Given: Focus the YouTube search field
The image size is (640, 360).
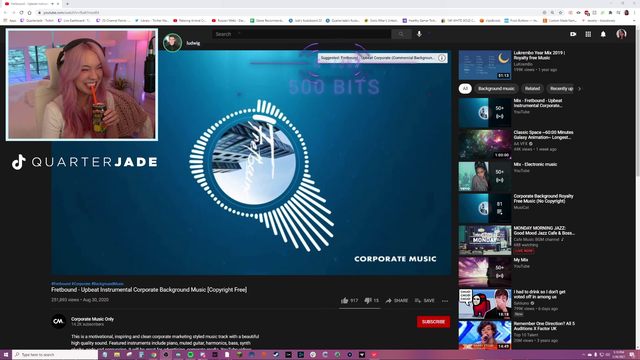Looking at the screenshot, I should click(x=301, y=34).
